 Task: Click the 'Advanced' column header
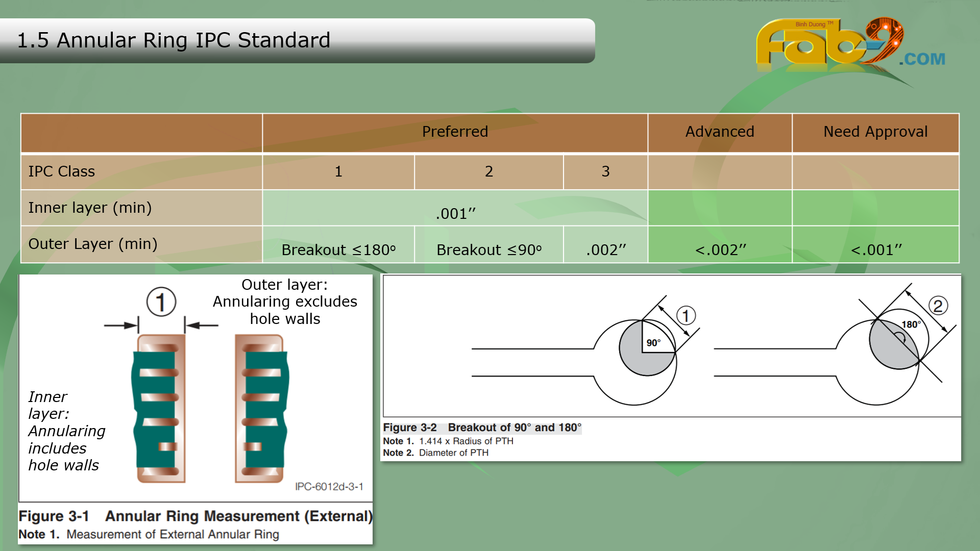coord(719,132)
